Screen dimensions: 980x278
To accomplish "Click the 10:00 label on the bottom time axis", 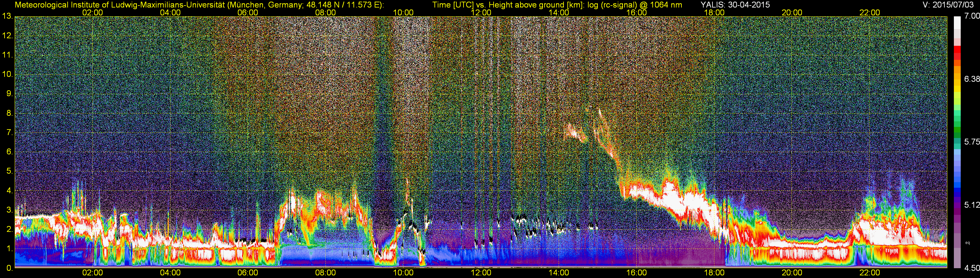I will (x=403, y=273).
